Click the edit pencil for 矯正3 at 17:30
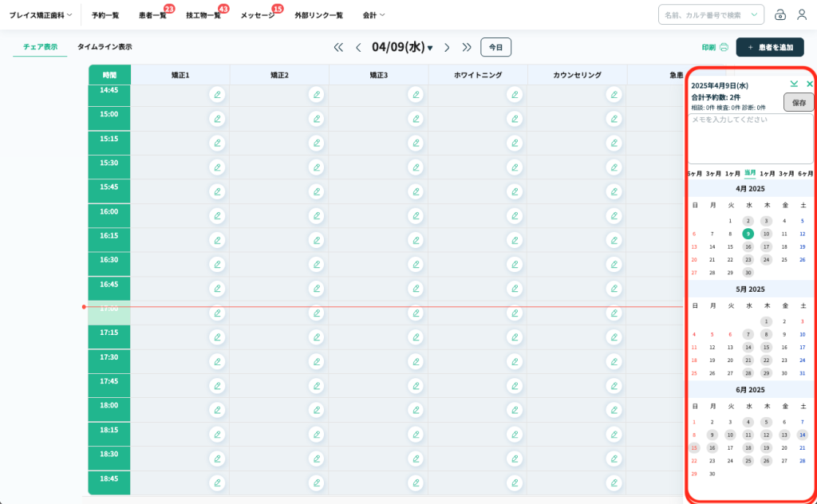817x504 pixels. click(x=416, y=361)
